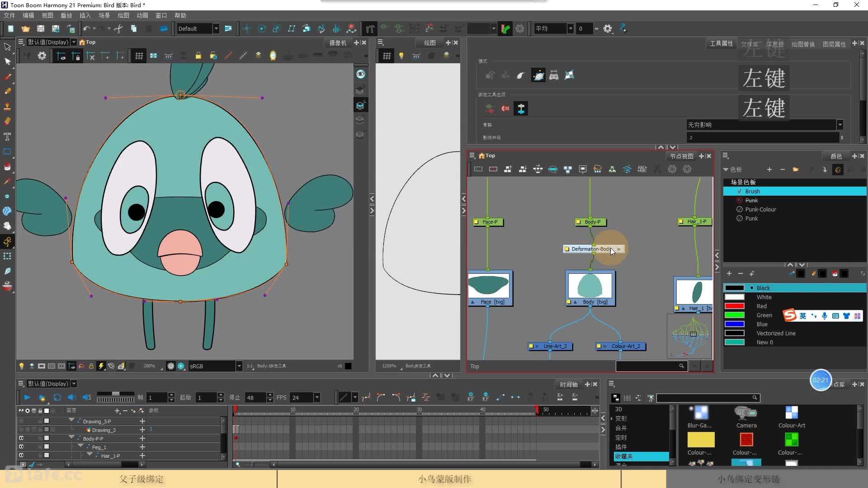Toggle the Body-P node yellow box
This screenshot has width=868, height=488.
coord(578,222)
